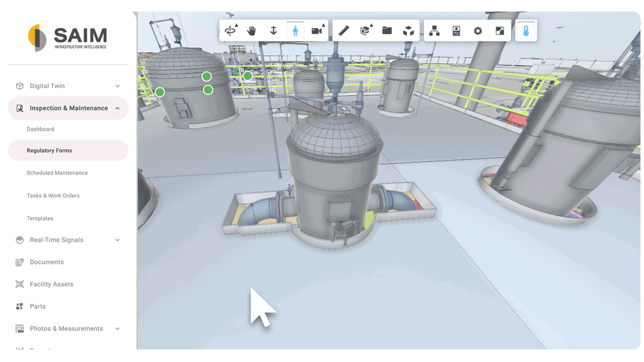Collapse the Inspection & Maintenance section
Viewport: 644px width, 362px height.
point(118,108)
